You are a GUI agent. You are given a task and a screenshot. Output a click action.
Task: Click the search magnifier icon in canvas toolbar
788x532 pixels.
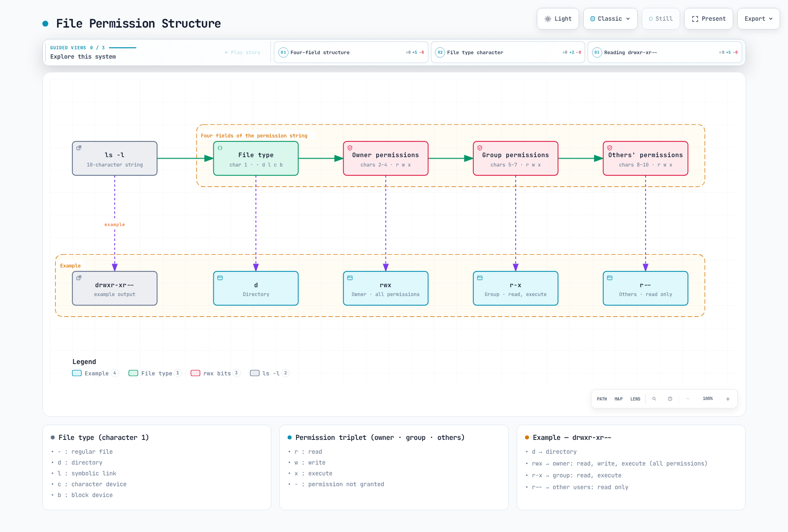(x=654, y=399)
